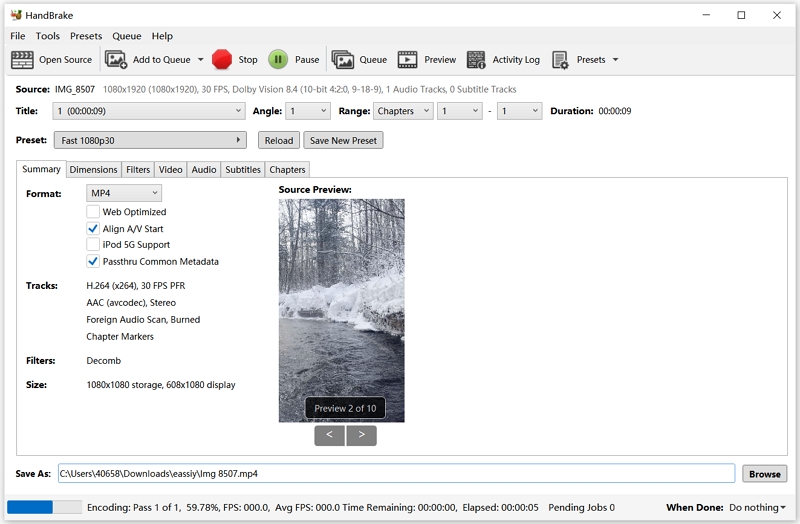Click the source name IMG_8507
Viewport: 800px width, 524px height.
click(x=74, y=89)
